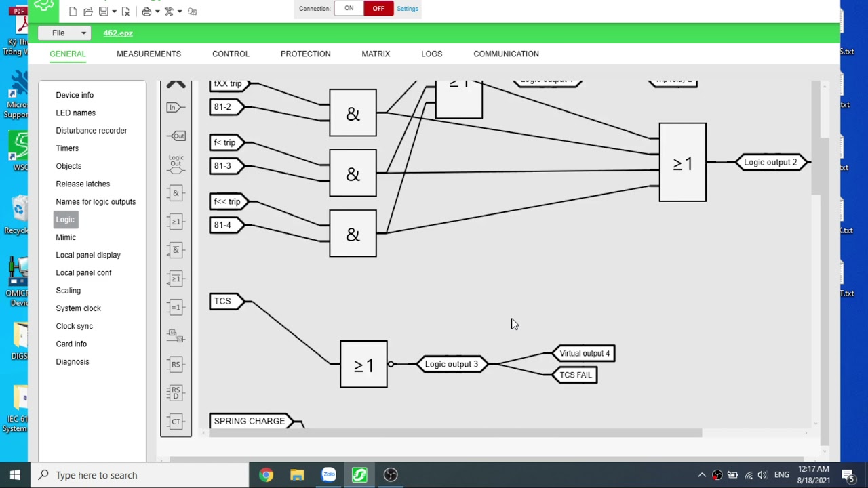Select the TCS input block on canvas
Viewport: 868px width, 488px height.
pos(226,302)
